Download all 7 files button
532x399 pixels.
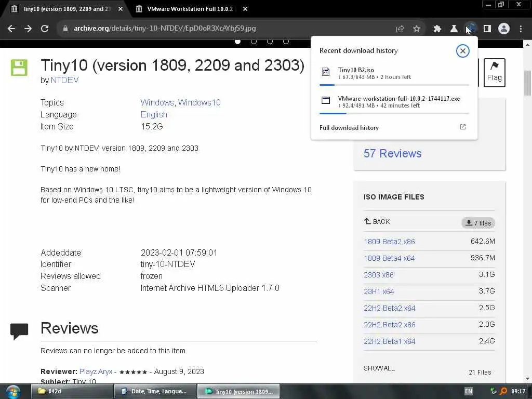tap(478, 223)
